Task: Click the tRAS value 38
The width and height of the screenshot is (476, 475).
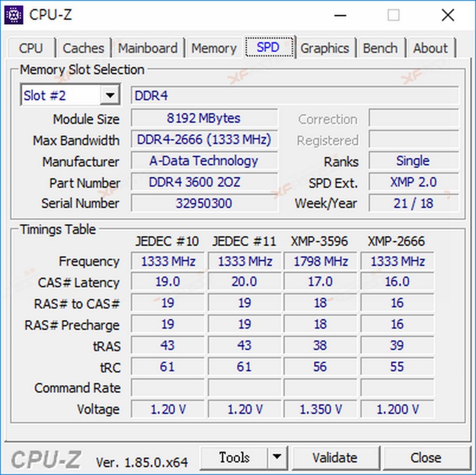Action: [321, 345]
